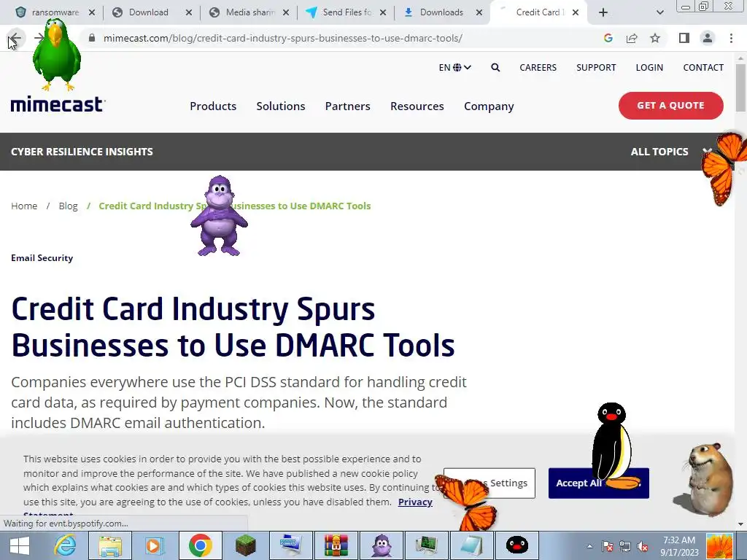Open the Products menu
The width and height of the screenshot is (747, 560).
[x=213, y=106]
